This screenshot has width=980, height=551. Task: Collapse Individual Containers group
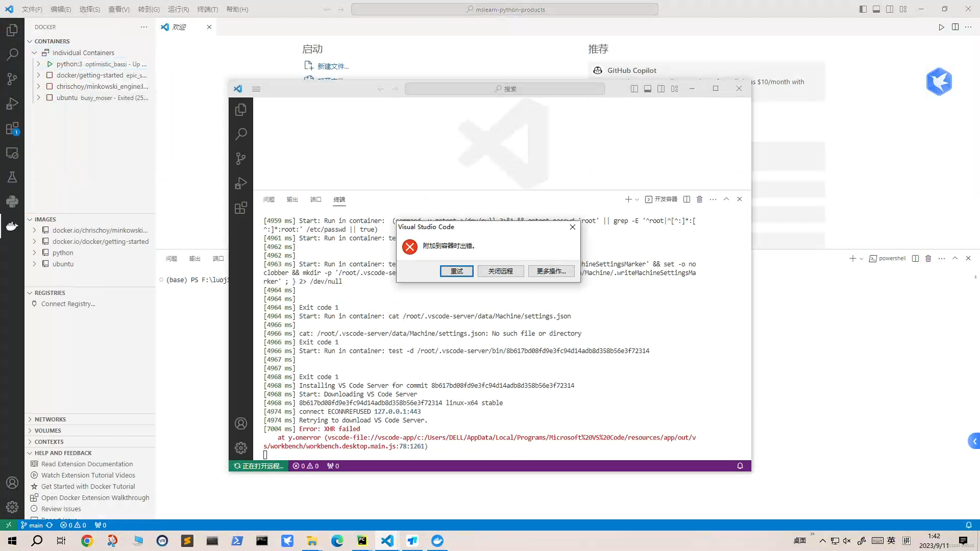coord(34,53)
